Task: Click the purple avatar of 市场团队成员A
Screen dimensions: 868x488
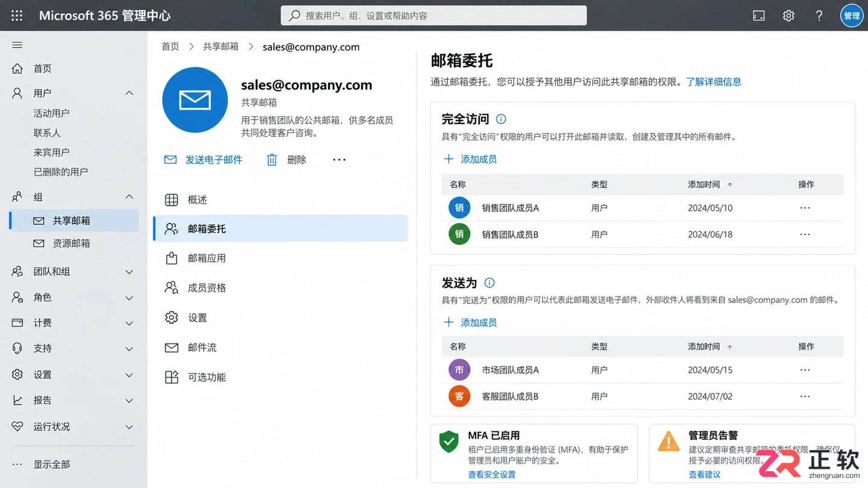Action: click(459, 370)
